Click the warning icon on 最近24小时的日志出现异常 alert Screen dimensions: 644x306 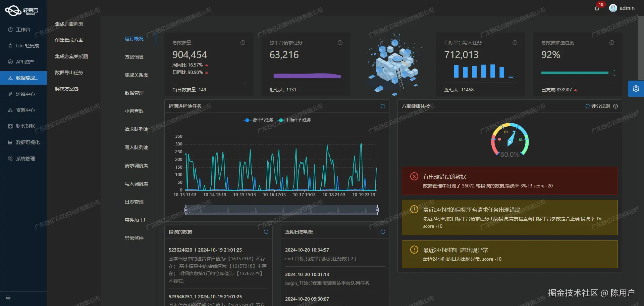pos(414,250)
